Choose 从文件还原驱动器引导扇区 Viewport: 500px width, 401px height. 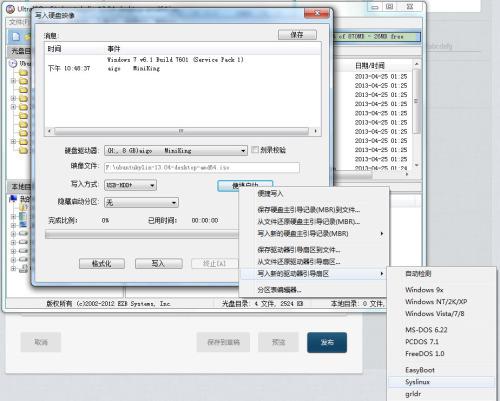point(299,262)
